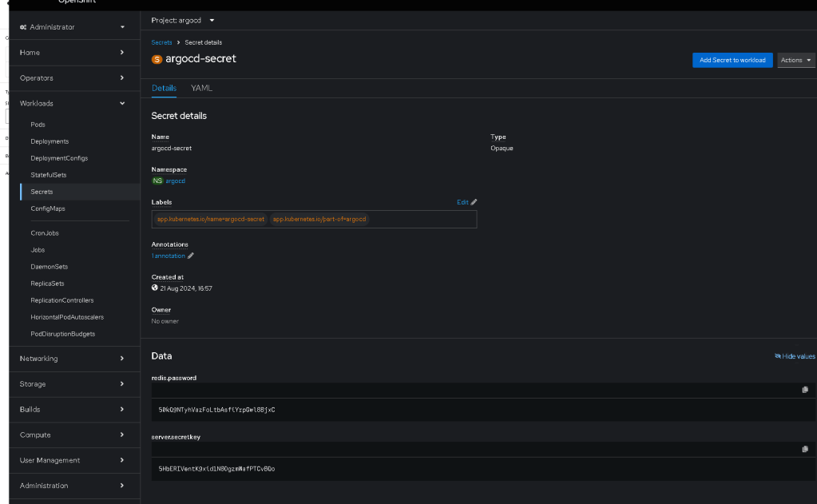Image resolution: width=817 pixels, height=504 pixels.
Task: Expand the Networking navigation section
Action: (73, 359)
